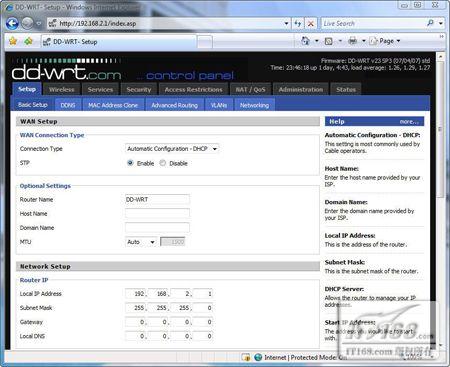Select the STP Enable radio button
The image size is (450, 367).
[x=130, y=163]
